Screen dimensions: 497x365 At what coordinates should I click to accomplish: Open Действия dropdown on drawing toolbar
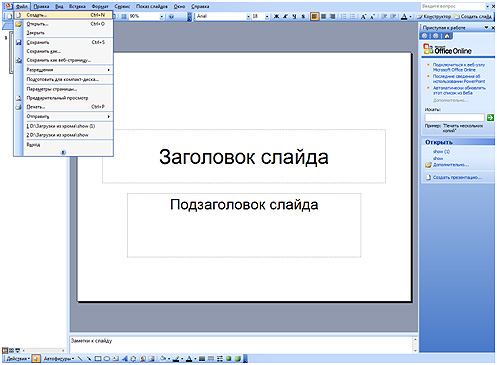(18, 359)
